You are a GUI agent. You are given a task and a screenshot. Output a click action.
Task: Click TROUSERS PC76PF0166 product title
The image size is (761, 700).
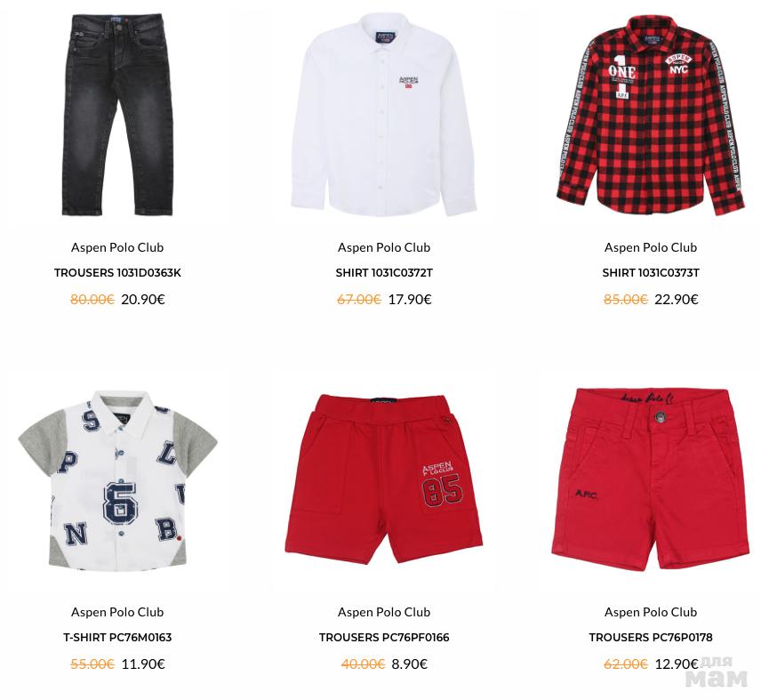(384, 638)
